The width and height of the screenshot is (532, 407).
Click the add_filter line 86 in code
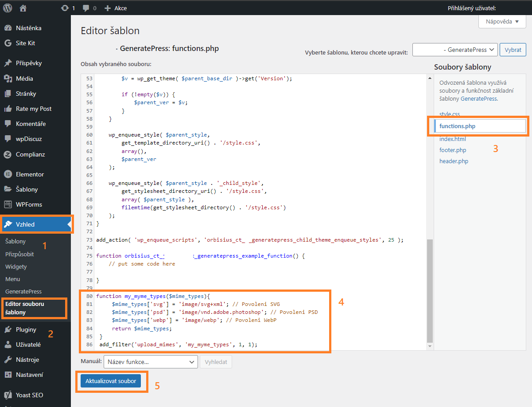tap(179, 344)
